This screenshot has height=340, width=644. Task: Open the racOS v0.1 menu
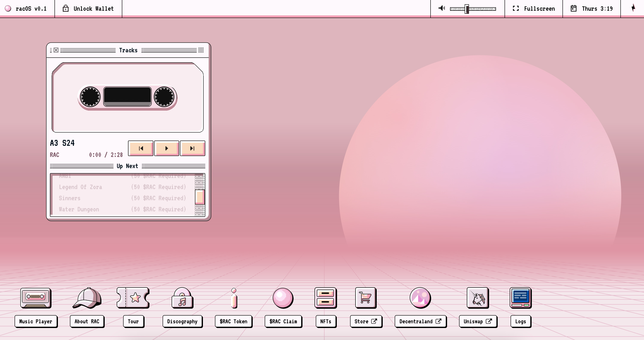(27, 9)
